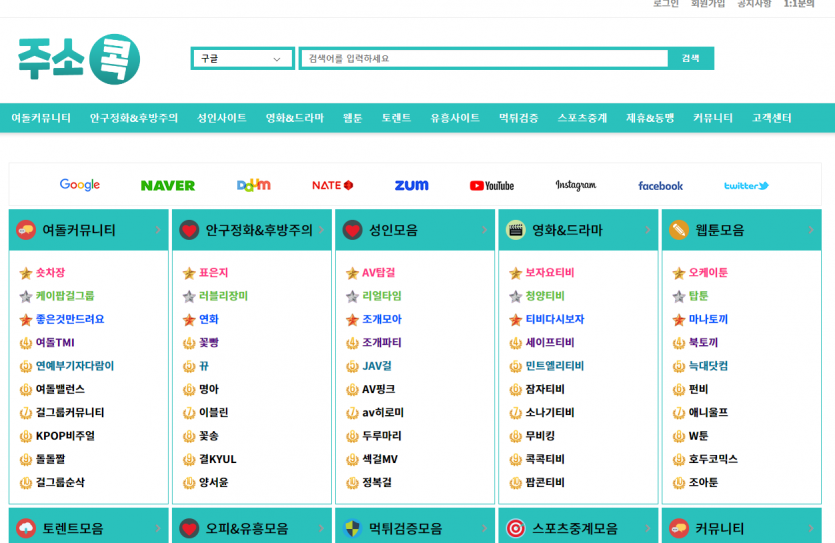Open the 팝콘티비 link

point(545,482)
